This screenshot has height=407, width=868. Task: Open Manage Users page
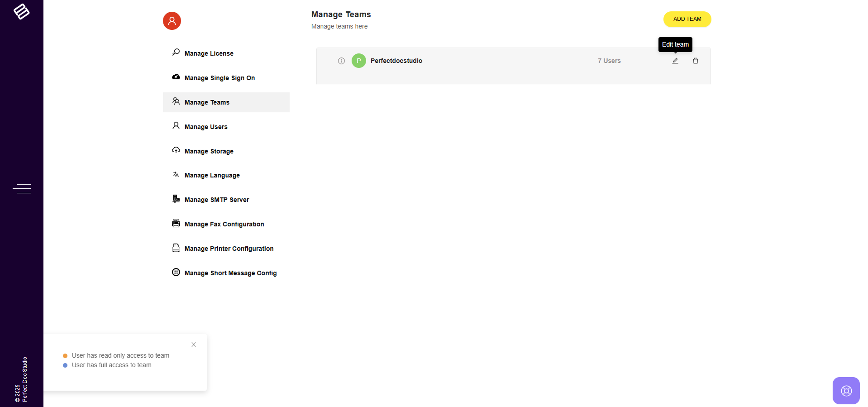pyautogui.click(x=206, y=127)
